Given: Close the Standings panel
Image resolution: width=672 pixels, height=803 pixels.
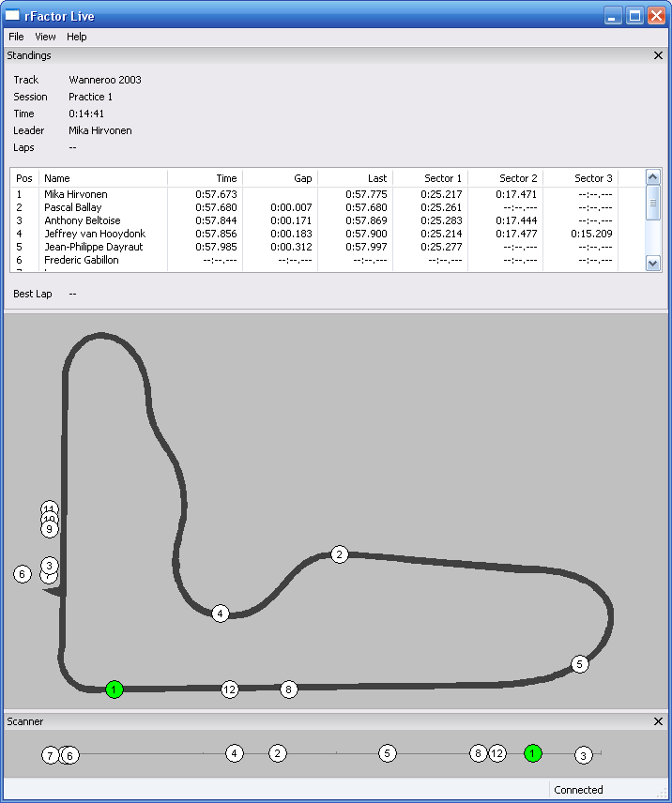Looking at the screenshot, I should click(658, 55).
